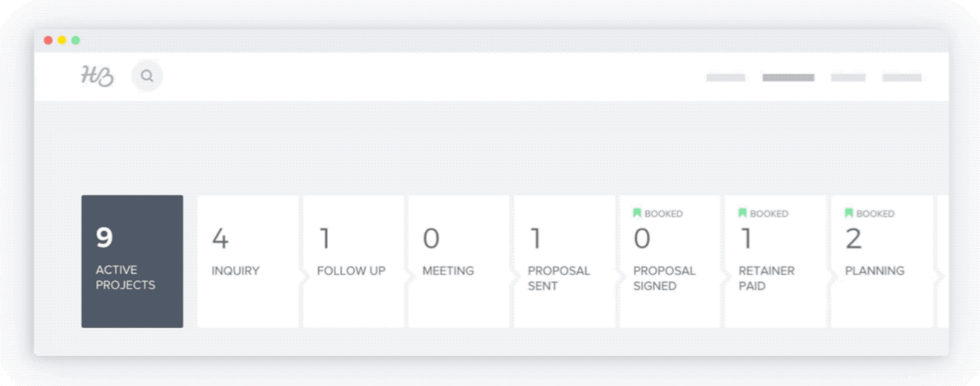Click the last placeholder nav item
Viewport: 980px width, 386px height.
[902, 78]
